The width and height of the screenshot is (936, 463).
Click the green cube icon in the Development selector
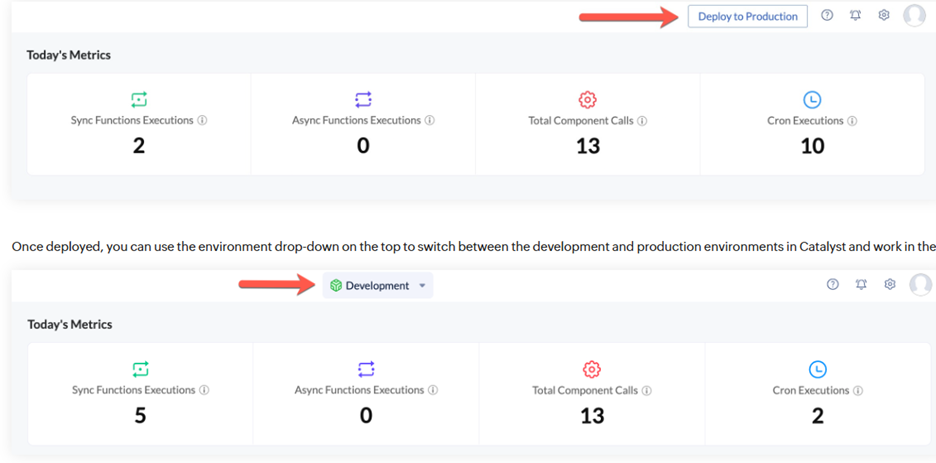pyautogui.click(x=336, y=286)
